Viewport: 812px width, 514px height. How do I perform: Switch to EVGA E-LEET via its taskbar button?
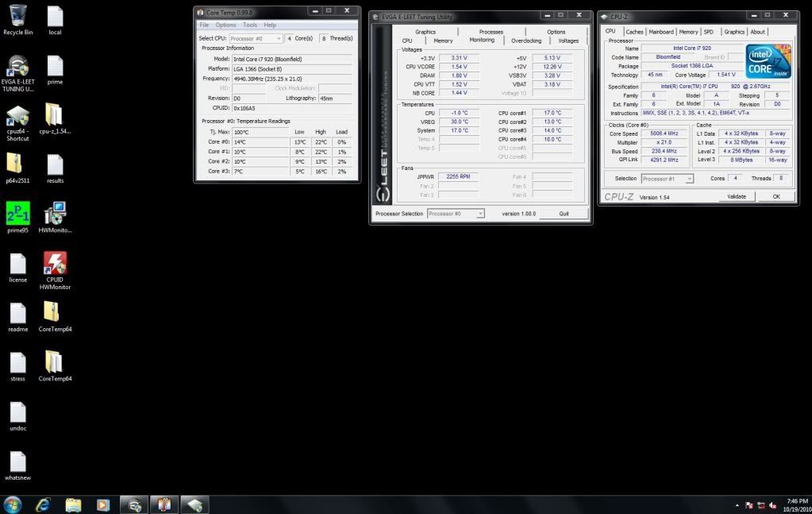click(134, 504)
